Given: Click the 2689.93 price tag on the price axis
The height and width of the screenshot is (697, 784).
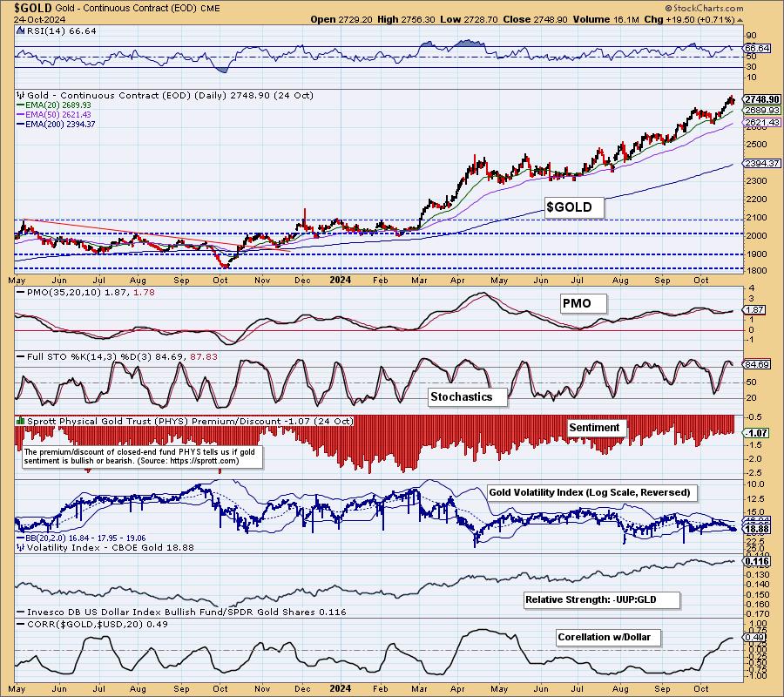Looking at the screenshot, I should click(762, 110).
